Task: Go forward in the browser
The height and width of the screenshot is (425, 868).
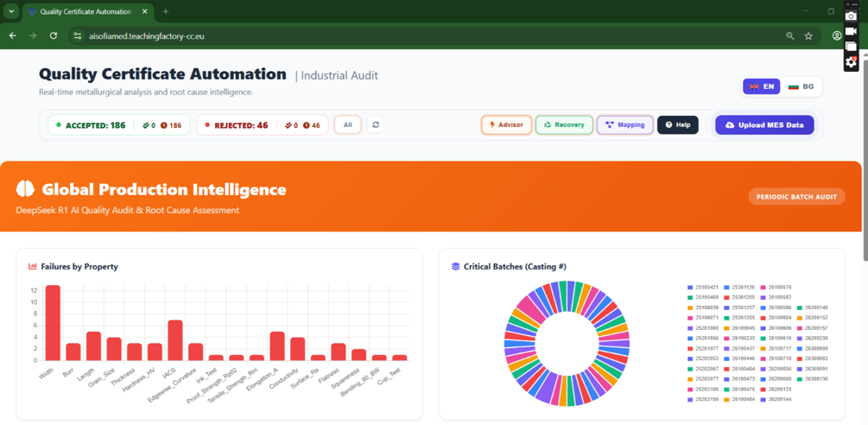Action: coord(33,35)
